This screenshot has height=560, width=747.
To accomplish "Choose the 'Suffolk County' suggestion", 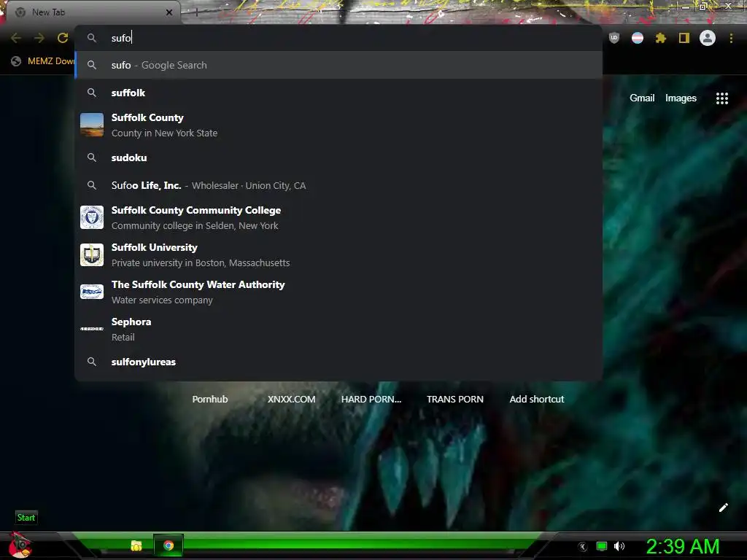I will [338, 125].
